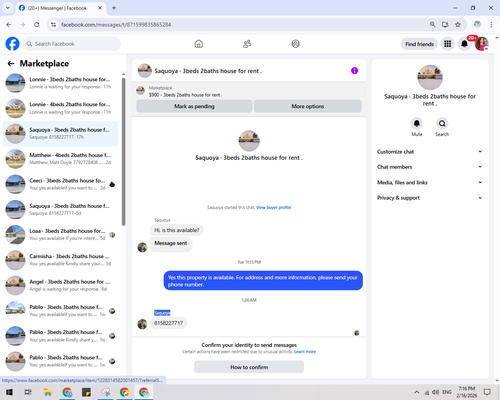Open the Friends icon in top navigation
The height and width of the screenshot is (400, 500).
coord(247,44)
